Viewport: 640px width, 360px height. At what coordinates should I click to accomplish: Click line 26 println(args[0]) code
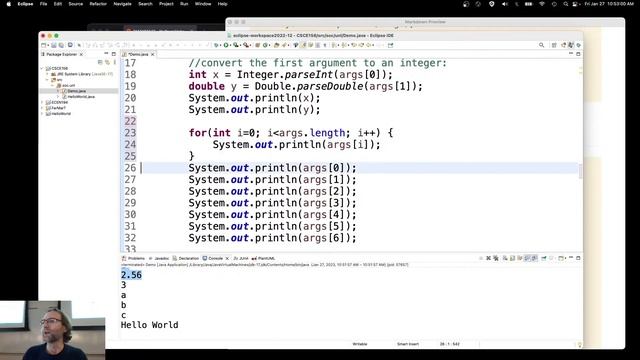pos(272,168)
